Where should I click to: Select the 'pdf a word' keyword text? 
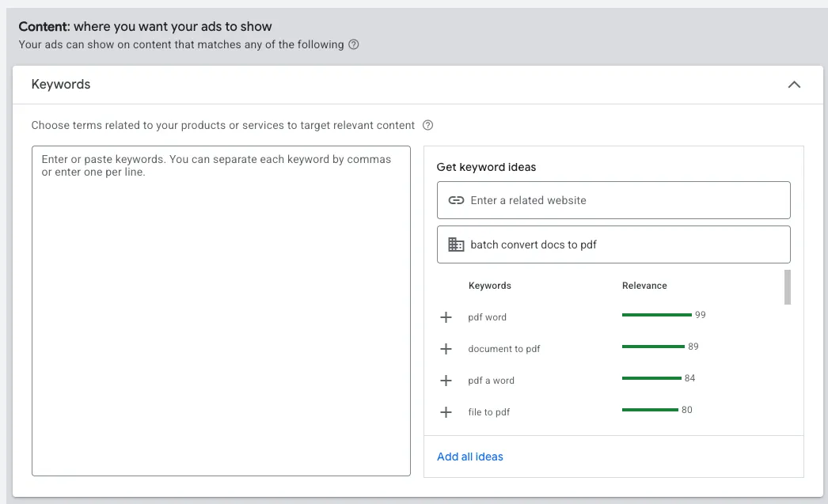(x=491, y=381)
